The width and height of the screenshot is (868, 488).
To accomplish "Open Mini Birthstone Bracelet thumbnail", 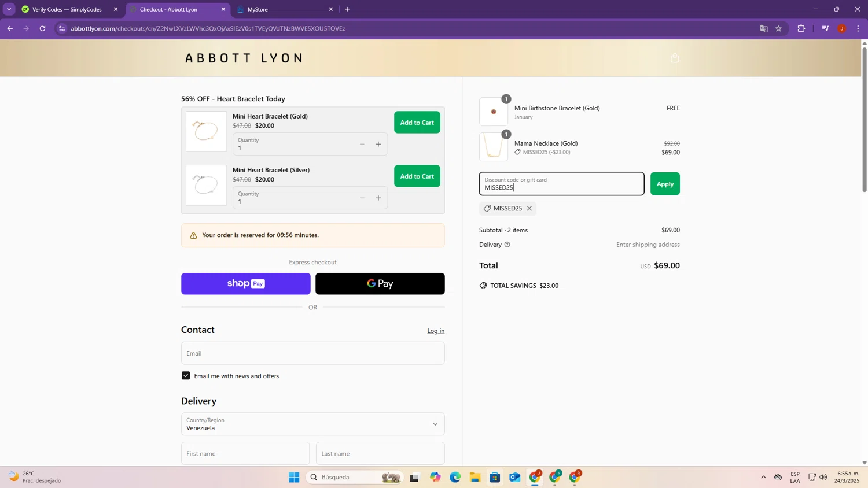I will pyautogui.click(x=494, y=112).
